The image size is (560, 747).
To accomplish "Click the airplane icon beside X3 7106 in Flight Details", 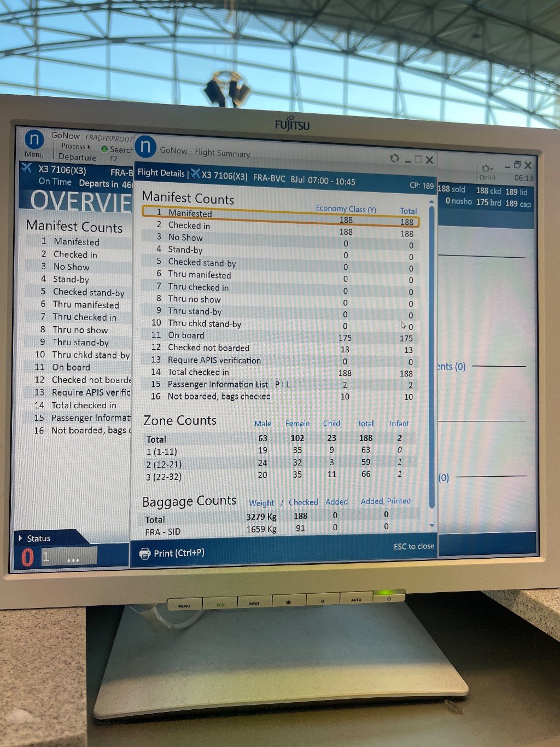I will point(195,175).
